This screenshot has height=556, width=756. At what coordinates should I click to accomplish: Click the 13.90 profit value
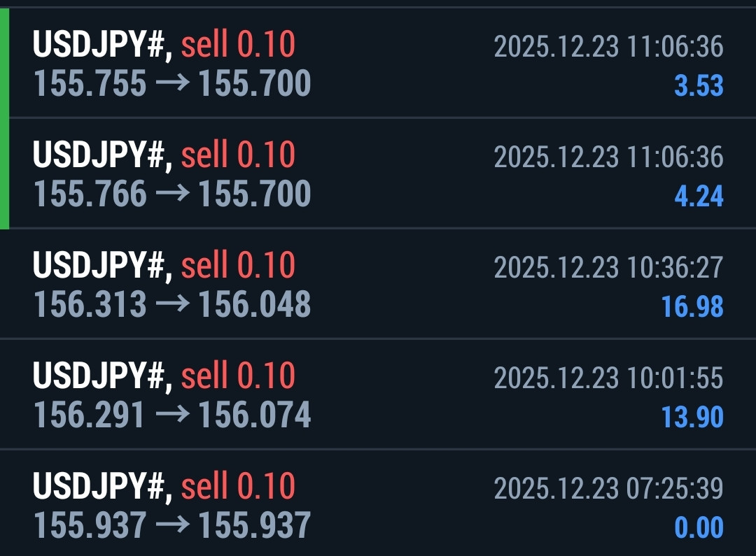coord(692,417)
